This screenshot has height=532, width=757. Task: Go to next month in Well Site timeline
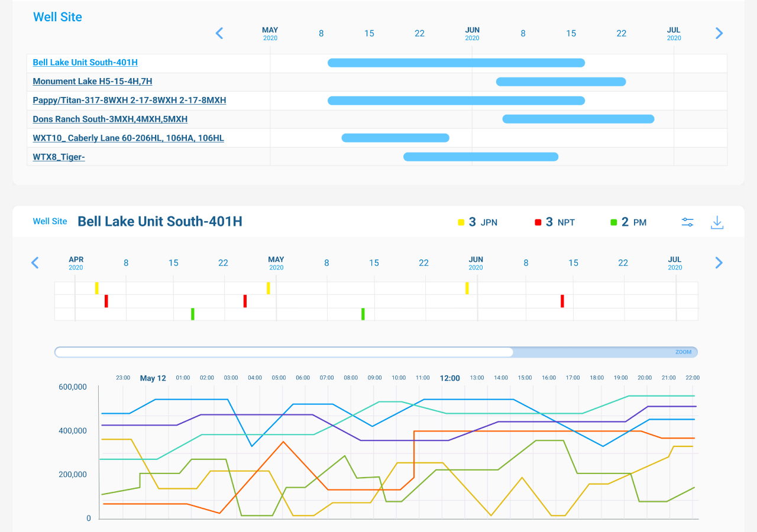[x=719, y=33]
